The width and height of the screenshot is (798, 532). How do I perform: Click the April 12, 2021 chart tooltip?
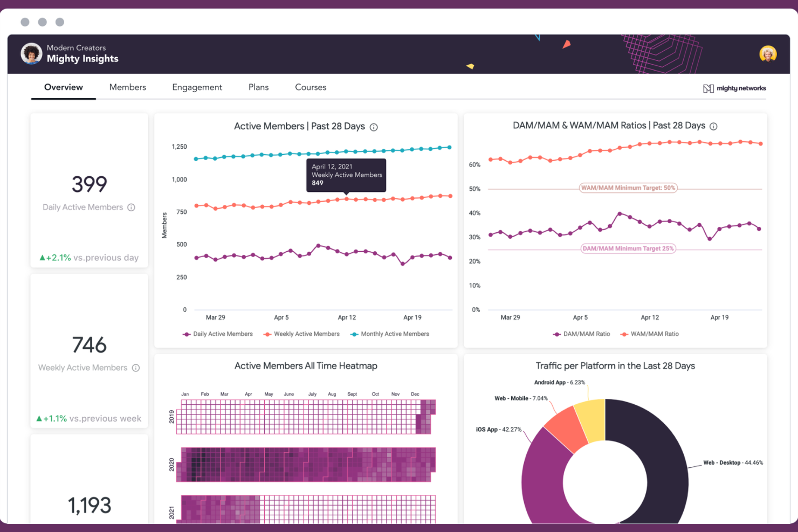346,175
